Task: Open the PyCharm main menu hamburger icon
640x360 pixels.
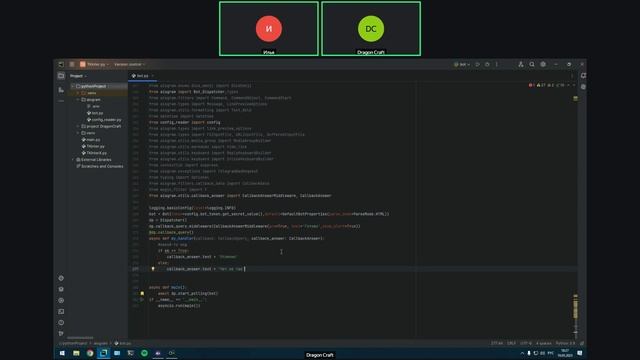Action: 72,64
